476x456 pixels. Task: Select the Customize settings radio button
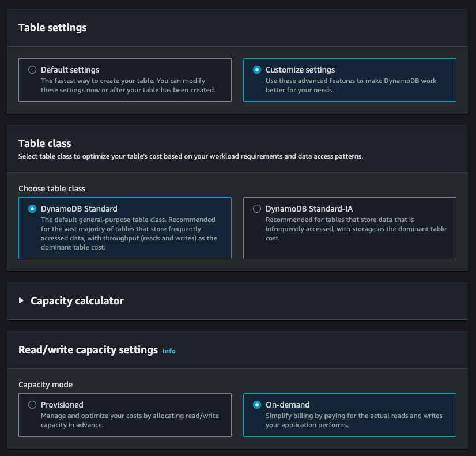coord(257,70)
